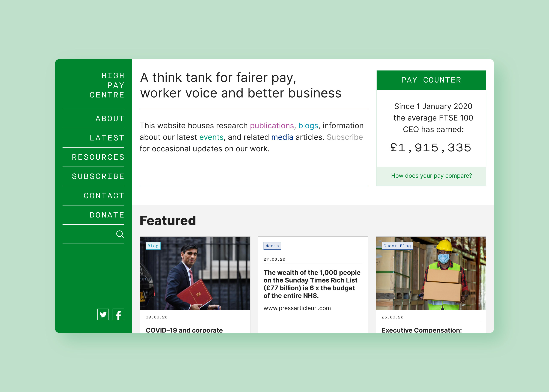The image size is (549, 392).
Task: Follow the grey Subscribe text link
Action: coord(345,137)
